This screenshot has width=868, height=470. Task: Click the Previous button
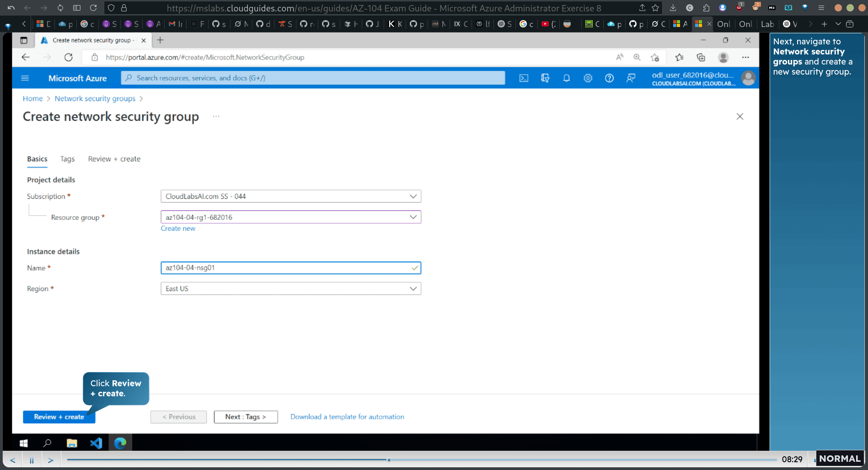click(178, 417)
